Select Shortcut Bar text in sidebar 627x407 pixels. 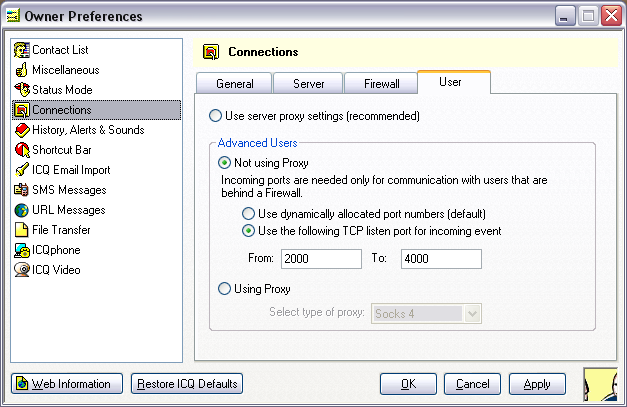pos(62,150)
